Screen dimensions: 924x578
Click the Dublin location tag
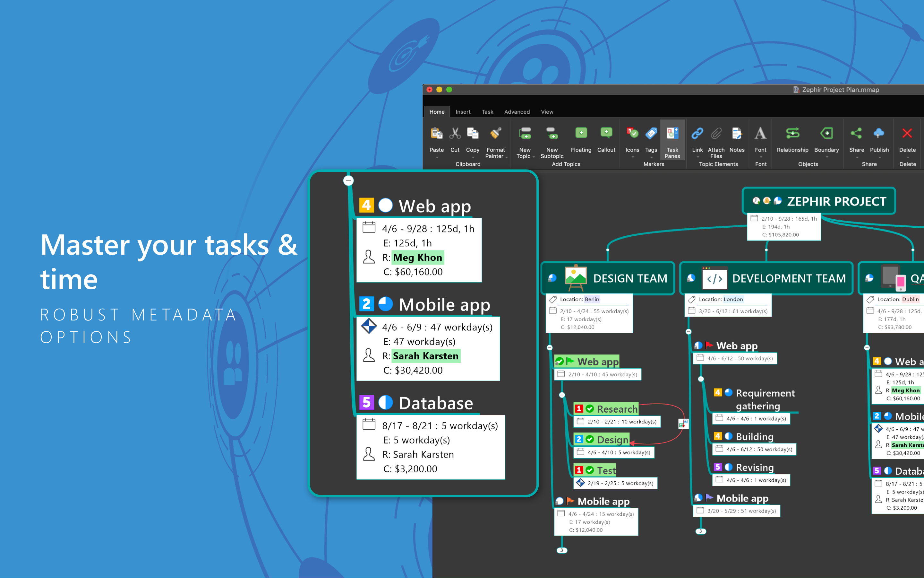[x=910, y=299]
